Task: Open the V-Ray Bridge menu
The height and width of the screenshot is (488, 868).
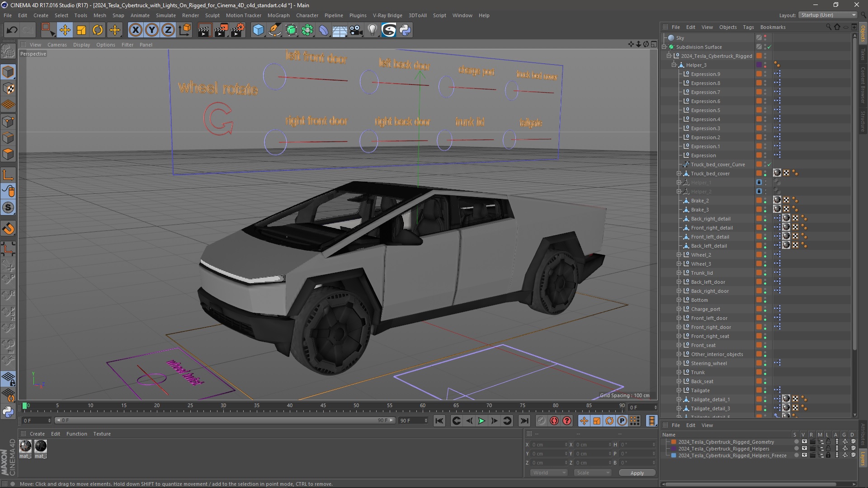Action: (x=387, y=15)
